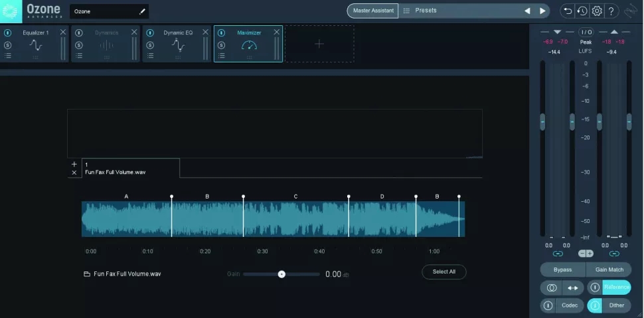Viewport: 644px width, 318px height.
Task: Go to the next preset arrow
Action: (542, 11)
